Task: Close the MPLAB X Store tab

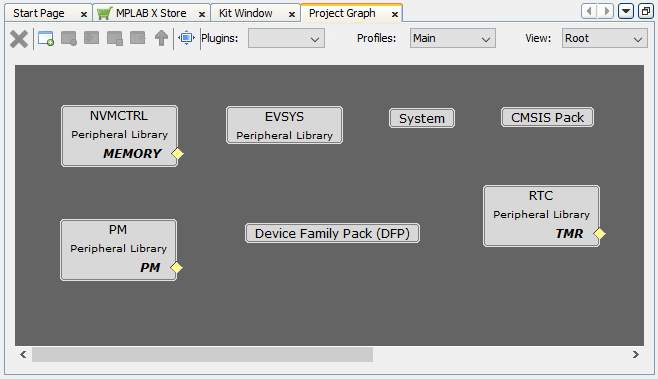Action: coord(202,15)
